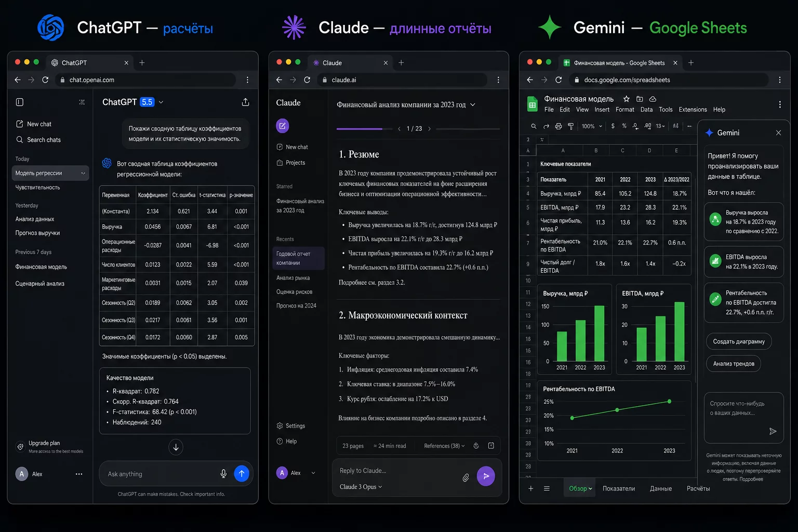Open Projects in Claude sidebar

click(291, 163)
